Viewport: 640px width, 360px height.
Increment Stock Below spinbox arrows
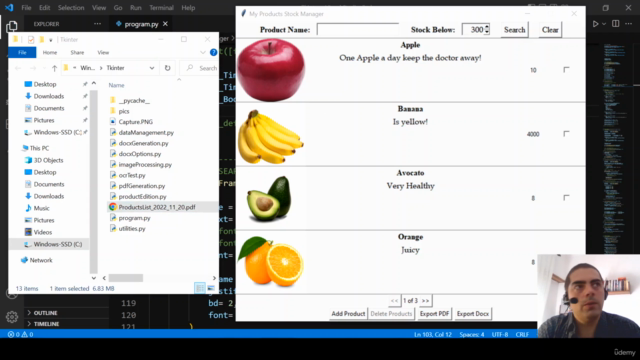(487, 27)
